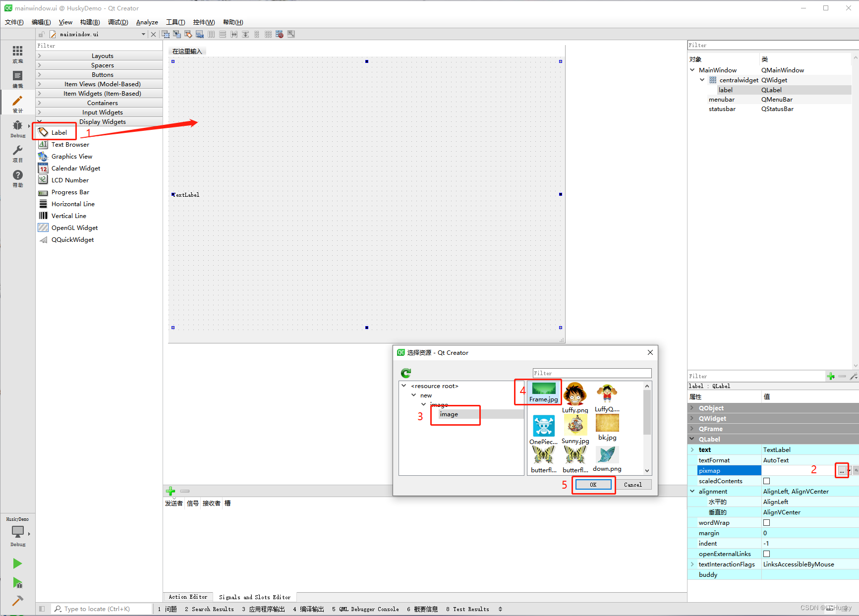
Task: Click the Lay Out Vertically toolbar icon
Action: tap(223, 34)
